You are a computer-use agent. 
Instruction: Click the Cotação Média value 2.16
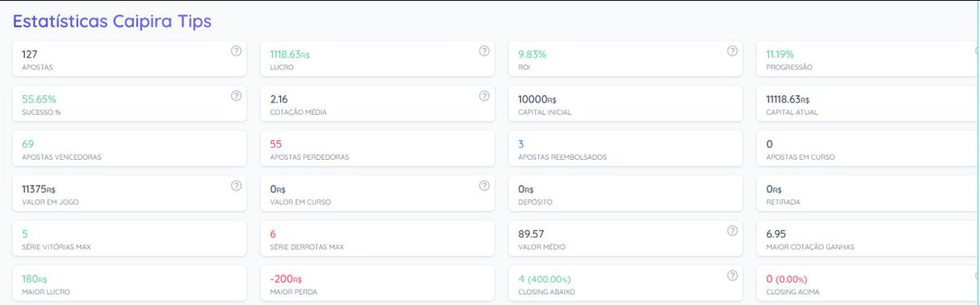[279, 99]
